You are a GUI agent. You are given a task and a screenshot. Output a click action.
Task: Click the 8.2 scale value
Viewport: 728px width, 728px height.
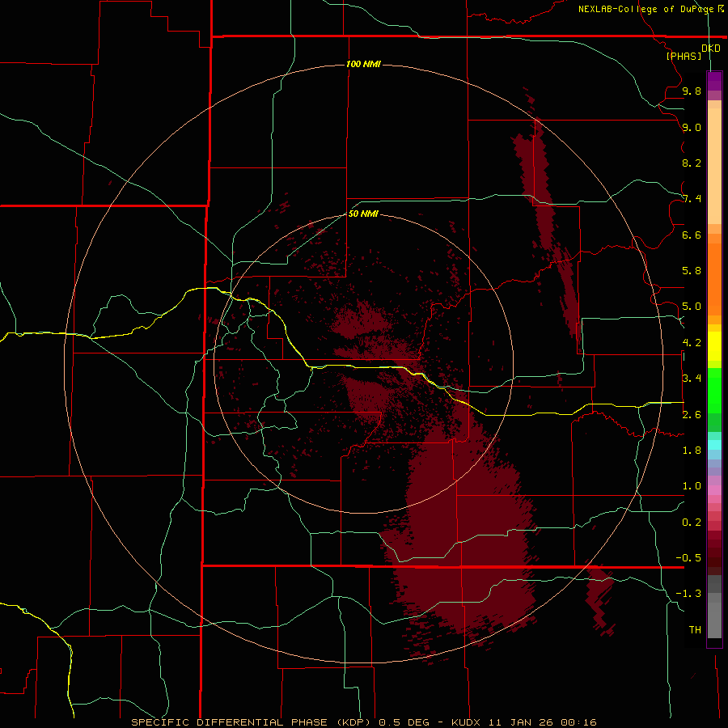point(692,163)
